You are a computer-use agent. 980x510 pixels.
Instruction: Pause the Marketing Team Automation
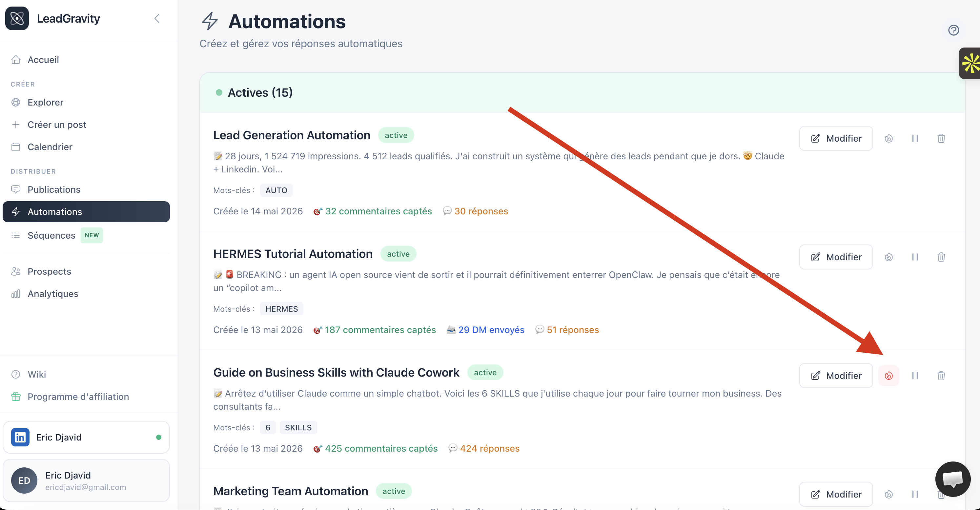click(915, 494)
